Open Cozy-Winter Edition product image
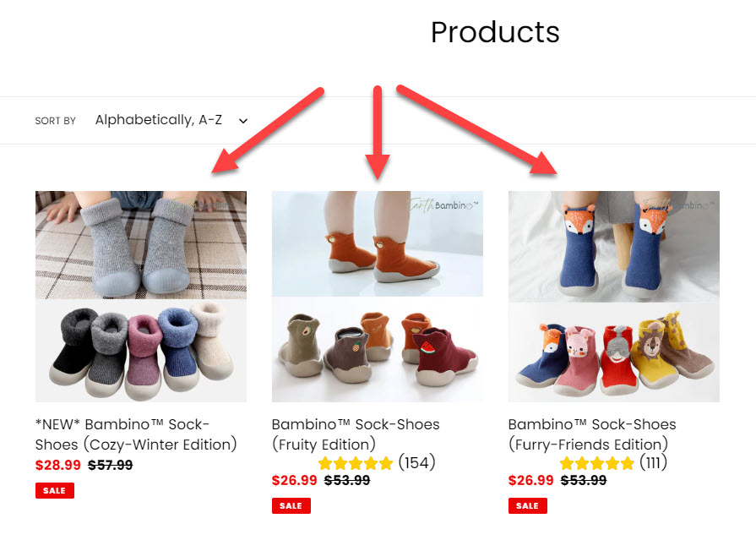Viewport: 756px width, 551px height. pyautogui.click(x=141, y=297)
